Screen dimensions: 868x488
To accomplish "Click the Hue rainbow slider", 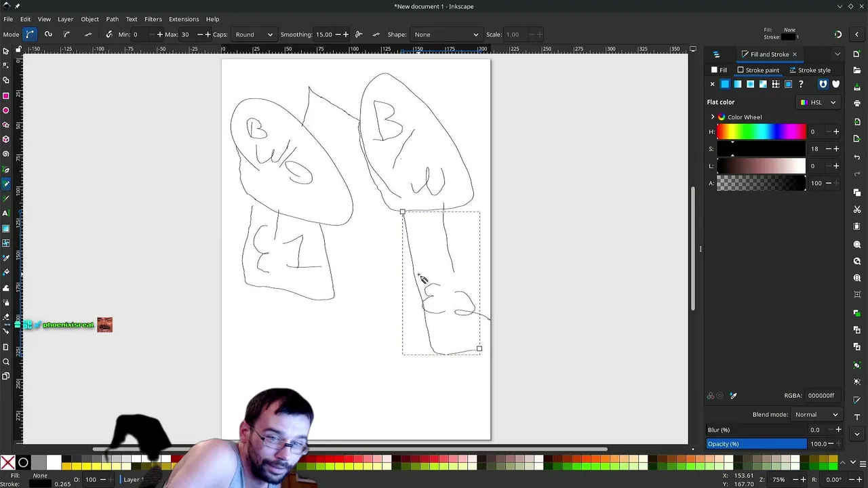I will pyautogui.click(x=762, y=131).
